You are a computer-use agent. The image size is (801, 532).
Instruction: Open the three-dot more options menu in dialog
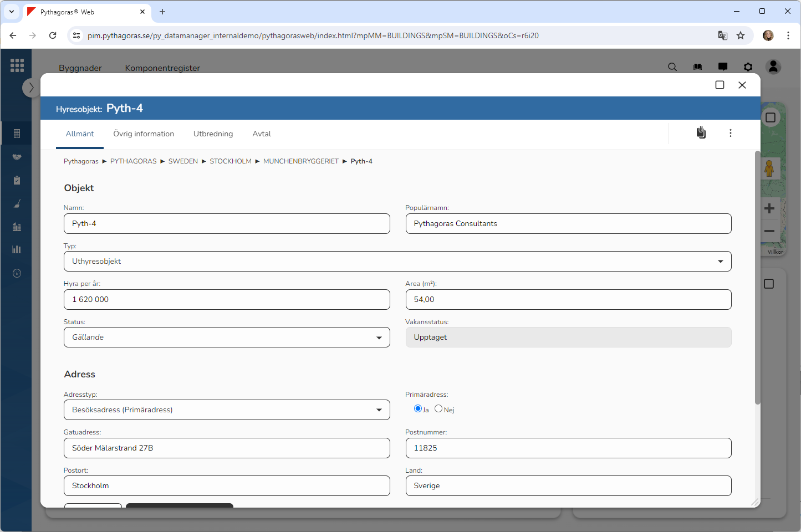tap(731, 133)
